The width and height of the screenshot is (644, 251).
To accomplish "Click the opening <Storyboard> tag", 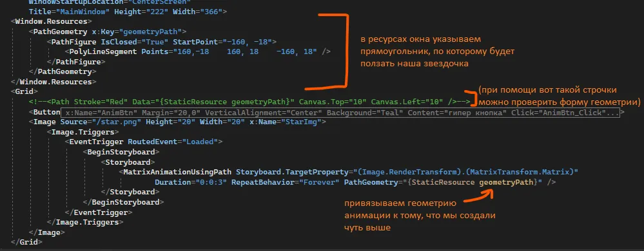I will 128,162.
